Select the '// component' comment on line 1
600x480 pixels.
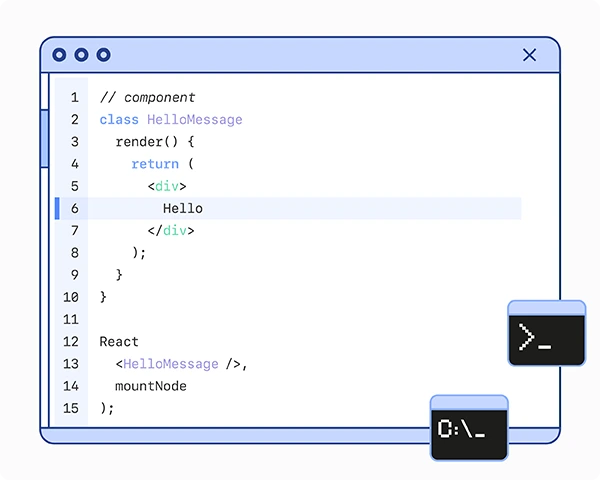point(147,98)
